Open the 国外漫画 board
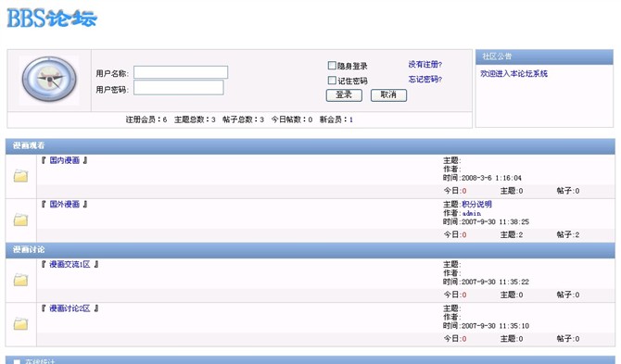The width and height of the screenshot is (621, 364). tap(65, 204)
